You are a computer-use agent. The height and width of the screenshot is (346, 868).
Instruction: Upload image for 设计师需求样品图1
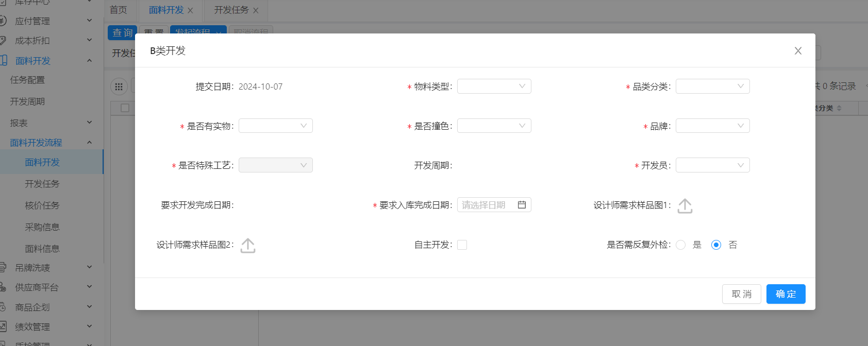[x=685, y=206]
